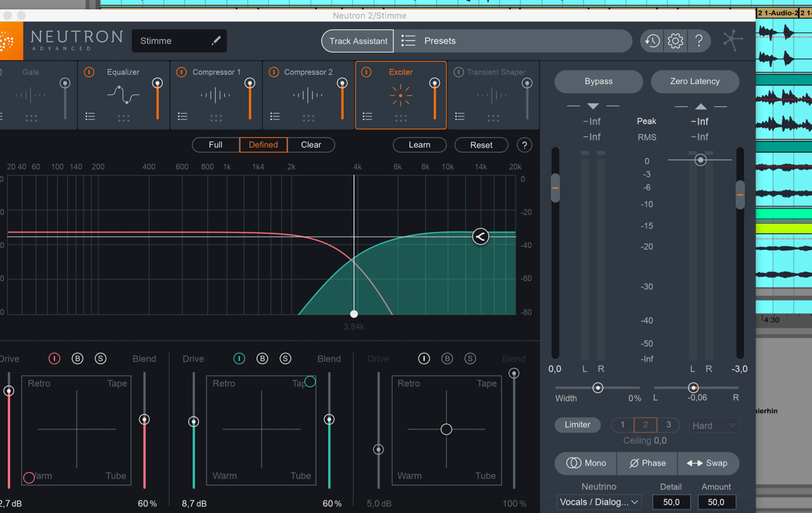Image resolution: width=812 pixels, height=513 pixels.
Task: Bypass the teal band with B button
Action: coord(262,359)
